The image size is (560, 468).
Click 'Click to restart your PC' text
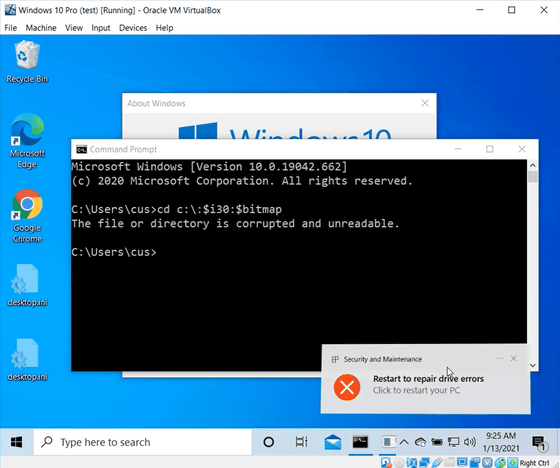click(x=416, y=390)
